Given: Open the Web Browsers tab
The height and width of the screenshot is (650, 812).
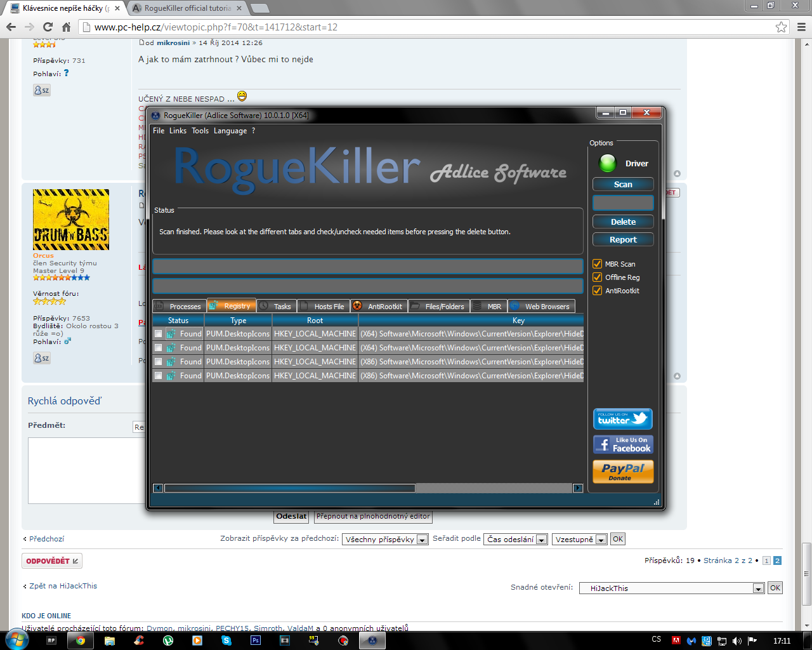Looking at the screenshot, I should point(541,306).
